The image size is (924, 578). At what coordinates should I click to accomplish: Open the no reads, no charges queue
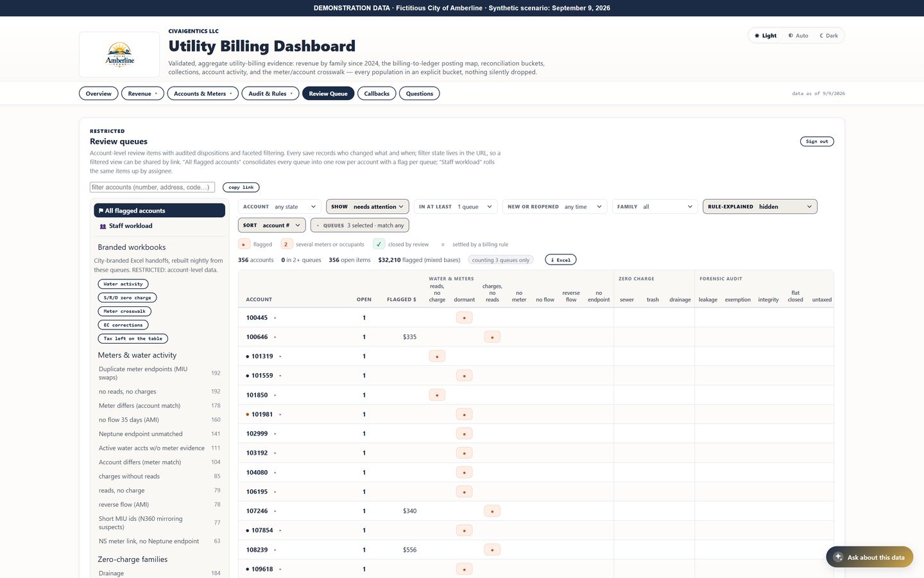tap(160, 392)
